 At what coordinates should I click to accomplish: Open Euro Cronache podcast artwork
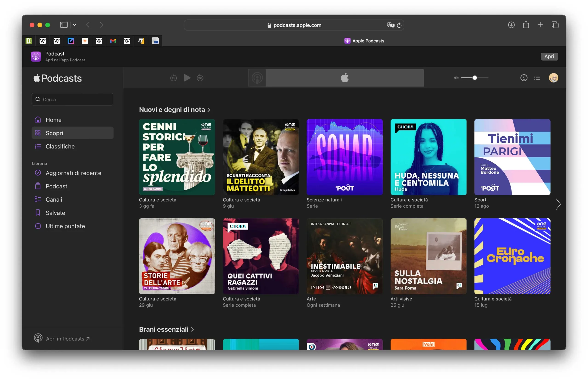click(x=512, y=256)
